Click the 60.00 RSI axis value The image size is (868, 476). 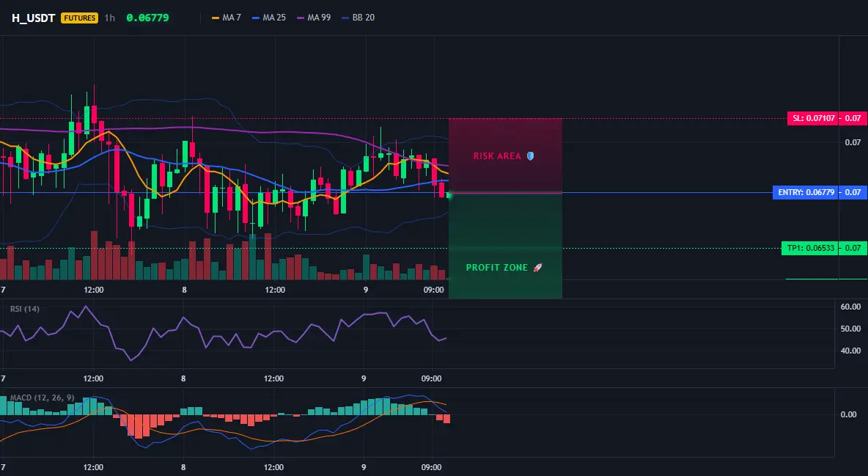point(851,307)
